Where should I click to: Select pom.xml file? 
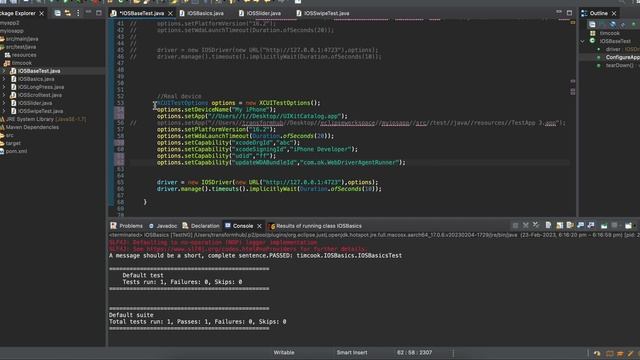16,151
